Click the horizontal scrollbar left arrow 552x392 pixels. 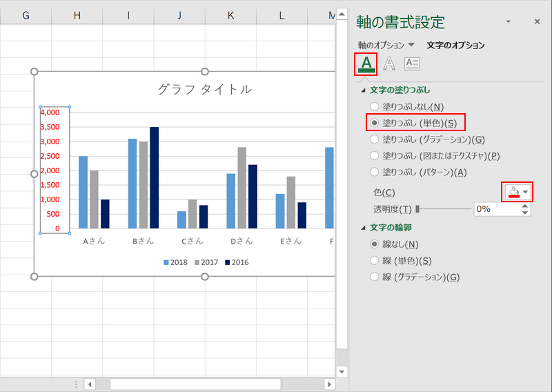click(90, 384)
